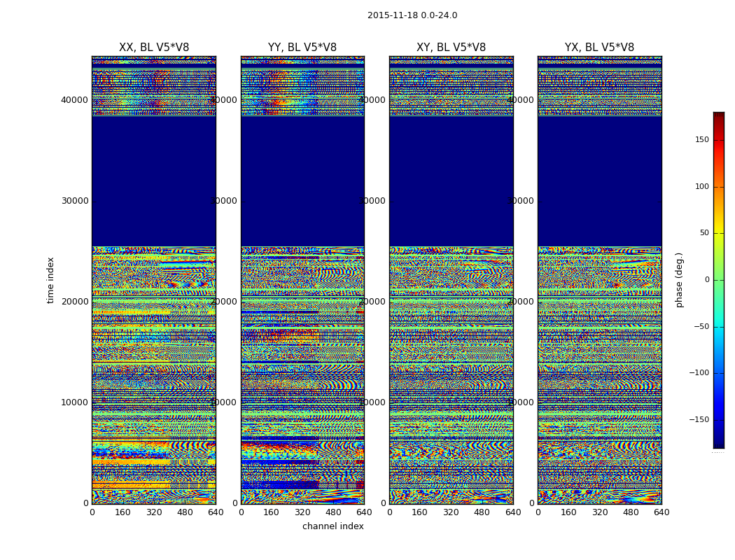The height and width of the screenshot is (560, 735).
Task: Click the 480 channel tick under XY plot
Action: [482, 512]
